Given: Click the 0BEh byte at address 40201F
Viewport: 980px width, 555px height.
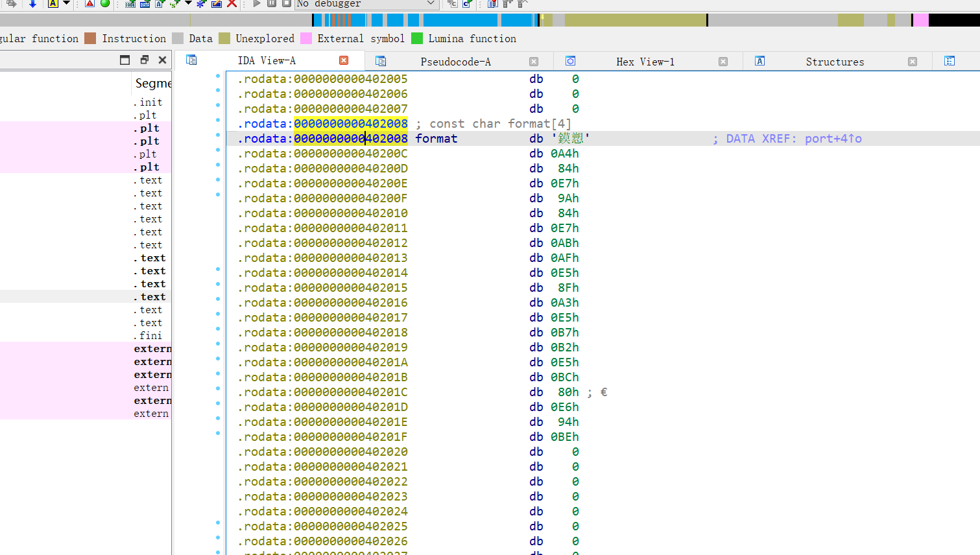Looking at the screenshot, I should point(565,437).
